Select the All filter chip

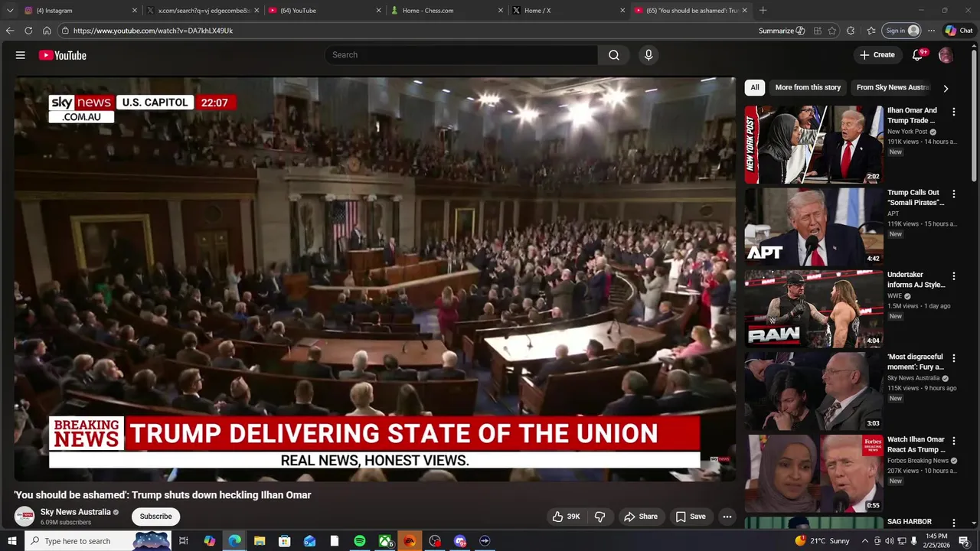coord(755,87)
